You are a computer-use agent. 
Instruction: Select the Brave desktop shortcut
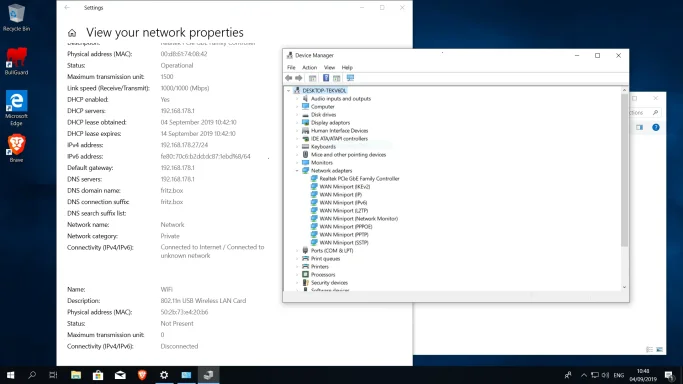click(x=16, y=148)
